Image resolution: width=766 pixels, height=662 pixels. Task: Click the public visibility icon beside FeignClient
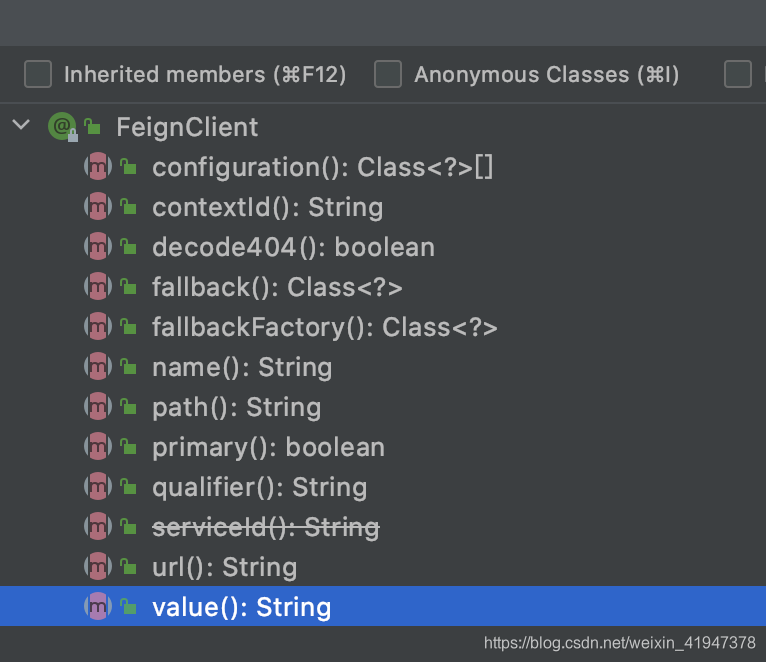(92, 127)
